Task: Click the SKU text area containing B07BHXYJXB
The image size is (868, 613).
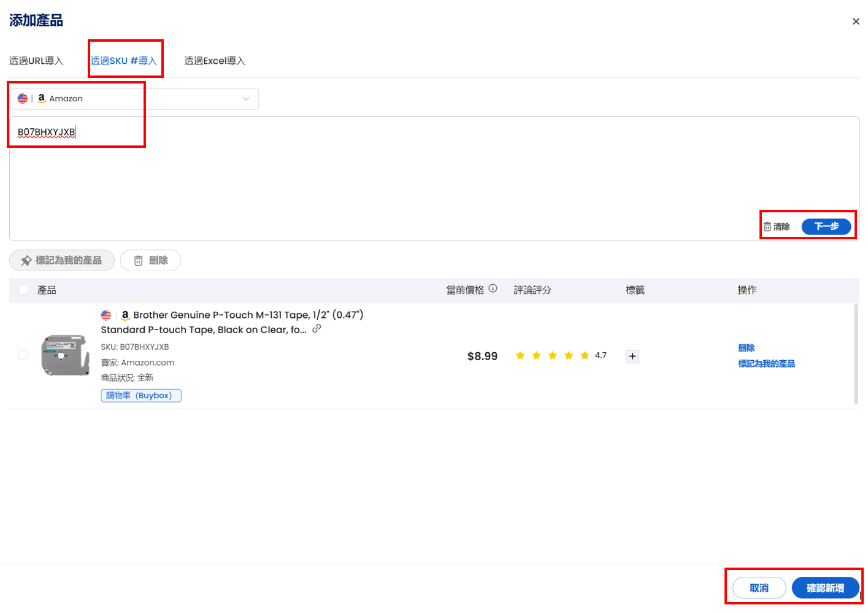Action: [x=434, y=178]
